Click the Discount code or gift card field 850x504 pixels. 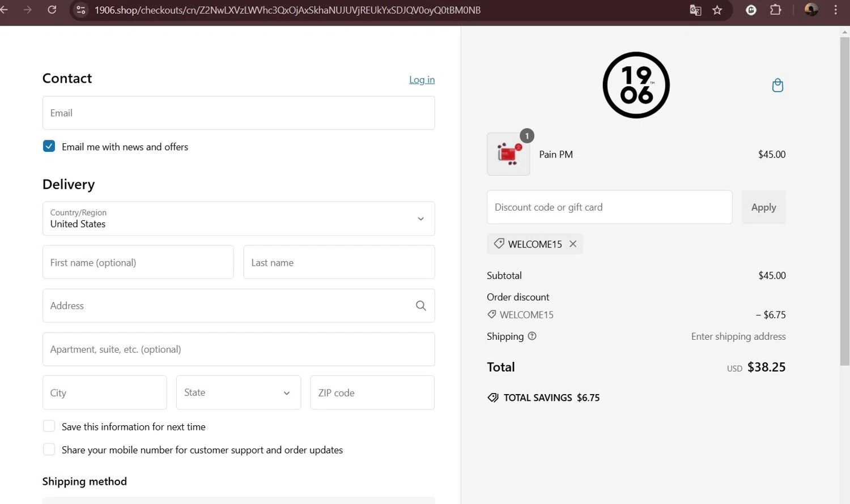coord(609,207)
